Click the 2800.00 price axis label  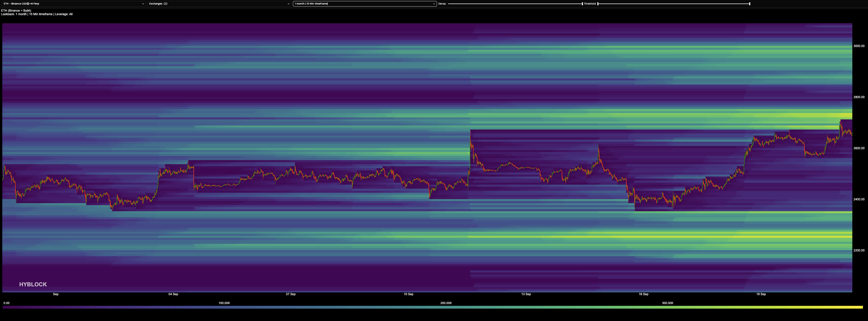859,97
